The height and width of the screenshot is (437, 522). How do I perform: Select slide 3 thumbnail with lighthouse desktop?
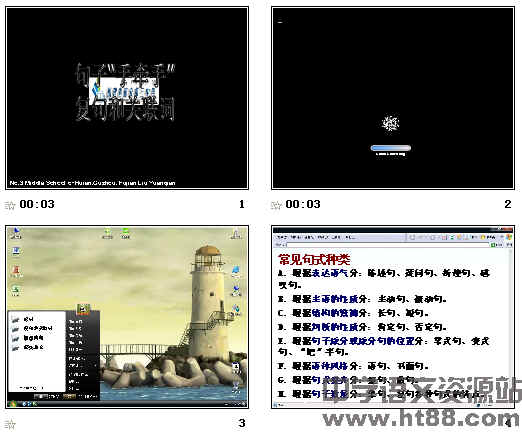click(x=127, y=317)
